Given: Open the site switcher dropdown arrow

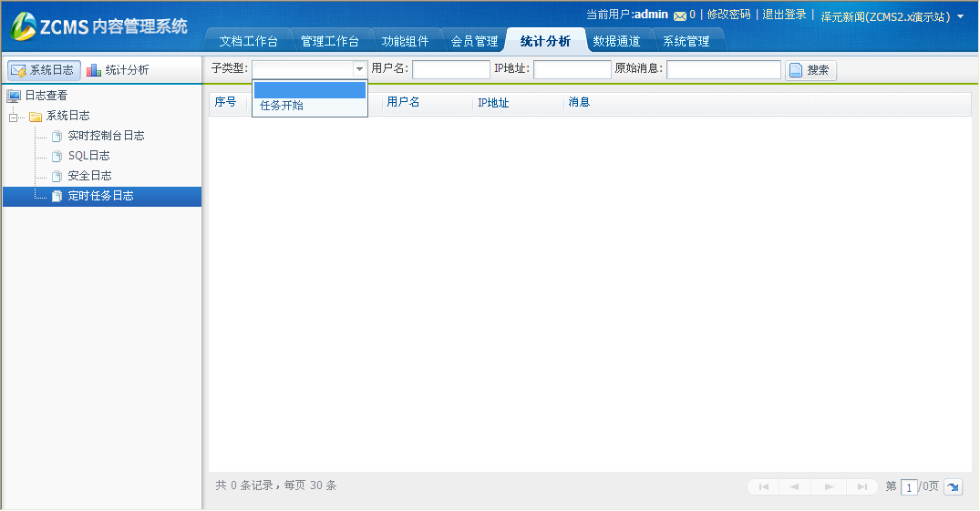Looking at the screenshot, I should (x=960, y=16).
